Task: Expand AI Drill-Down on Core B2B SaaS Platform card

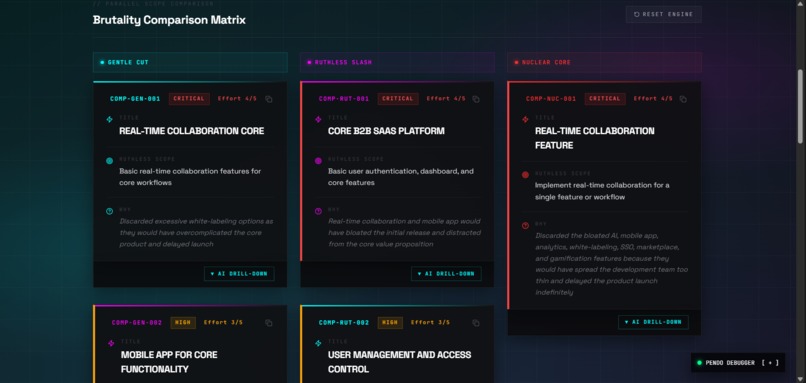Action: 446,273
